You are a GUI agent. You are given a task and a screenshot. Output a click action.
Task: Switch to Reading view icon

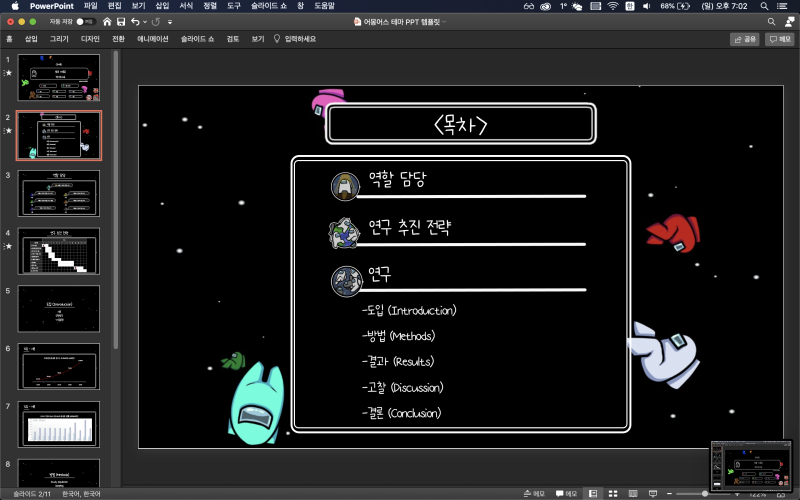(x=633, y=493)
